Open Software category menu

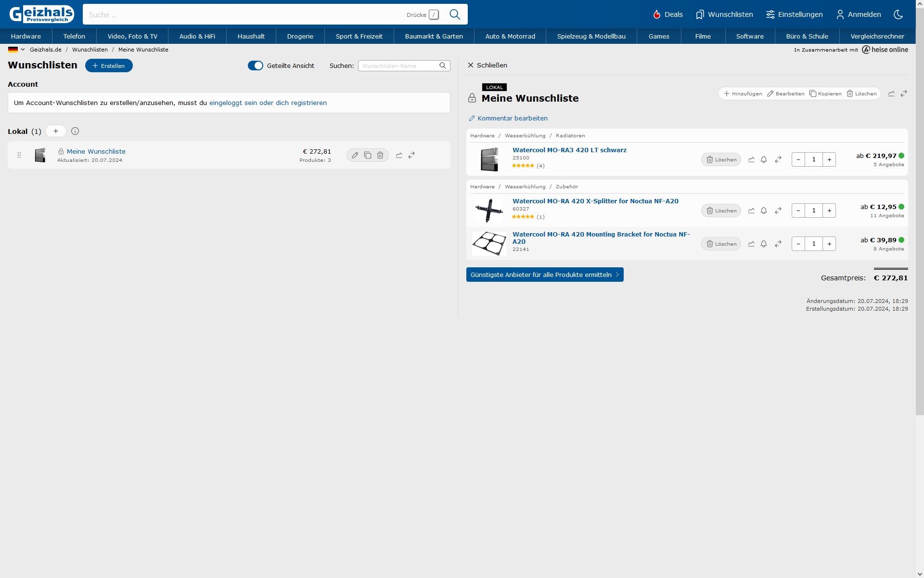[750, 36]
